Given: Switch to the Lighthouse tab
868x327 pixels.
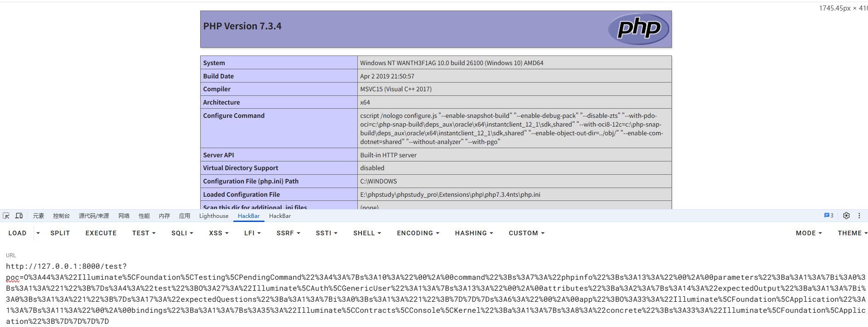Looking at the screenshot, I should [x=214, y=216].
